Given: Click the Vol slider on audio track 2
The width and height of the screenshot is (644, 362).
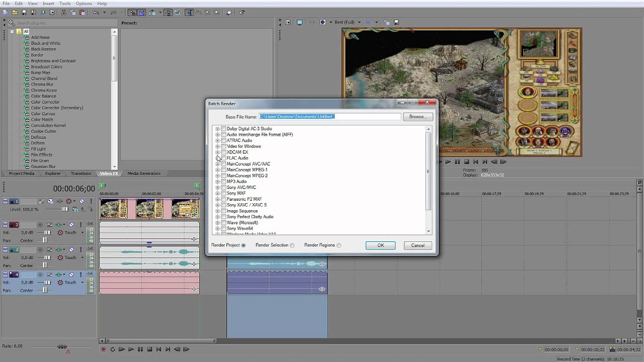Looking at the screenshot, I should [47, 233].
